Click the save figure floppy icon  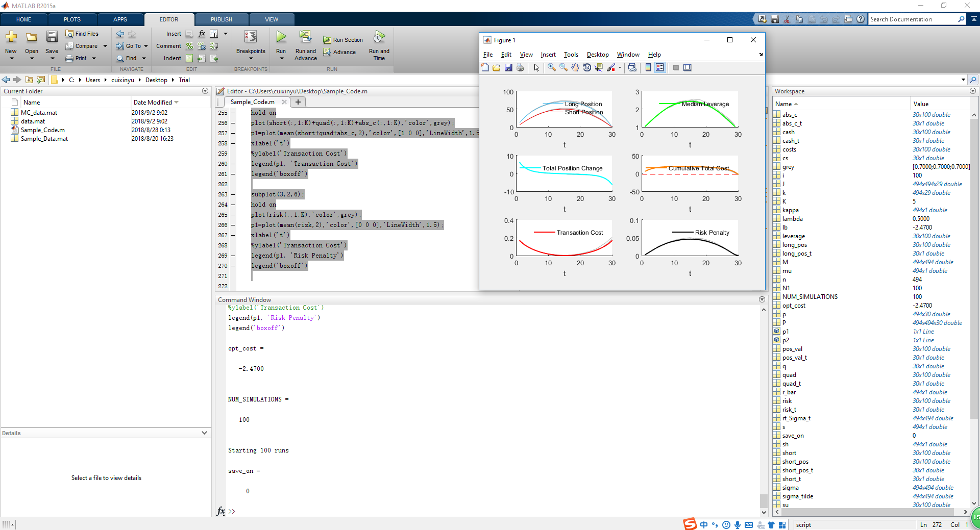508,68
